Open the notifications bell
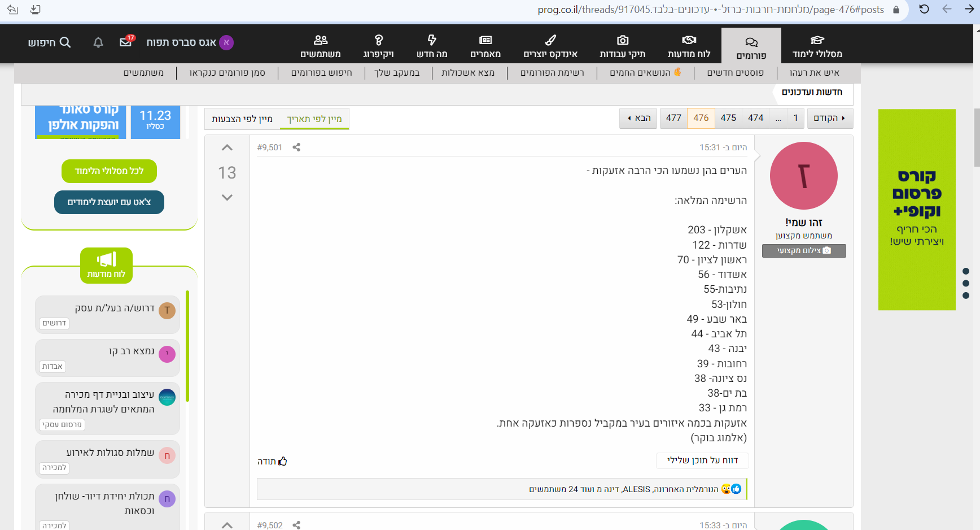Screen dimensions: 980x530 pos(98,42)
